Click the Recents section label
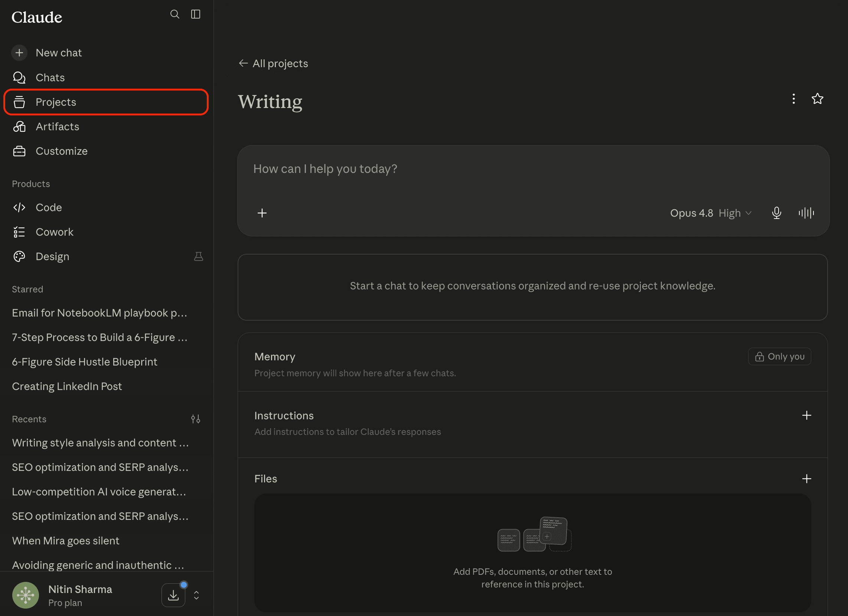The image size is (848, 616). click(x=29, y=419)
